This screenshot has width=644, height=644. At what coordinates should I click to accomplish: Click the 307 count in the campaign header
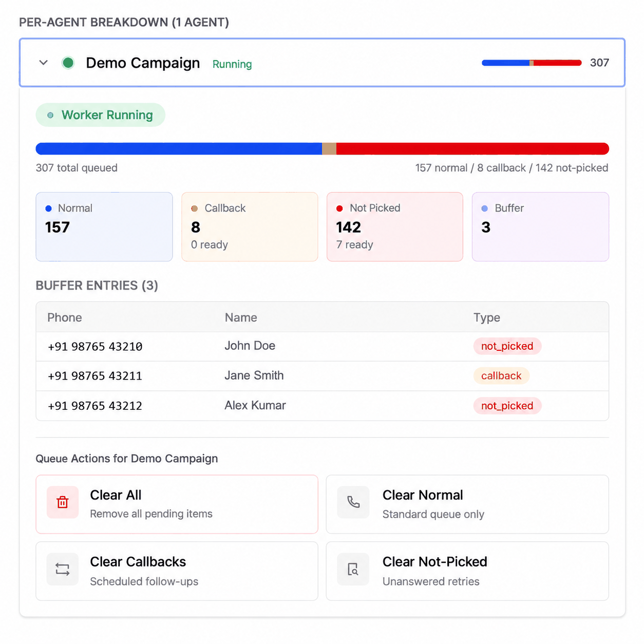[x=599, y=63]
